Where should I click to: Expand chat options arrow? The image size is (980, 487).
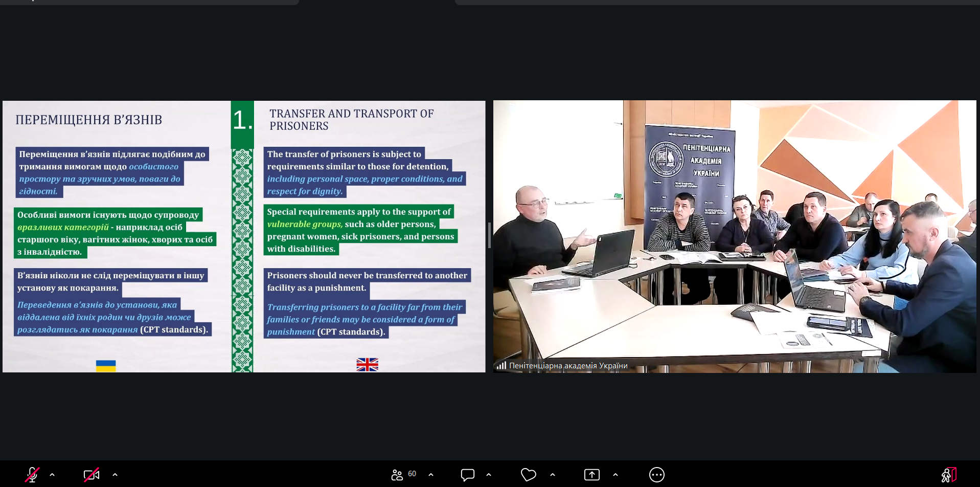click(489, 475)
